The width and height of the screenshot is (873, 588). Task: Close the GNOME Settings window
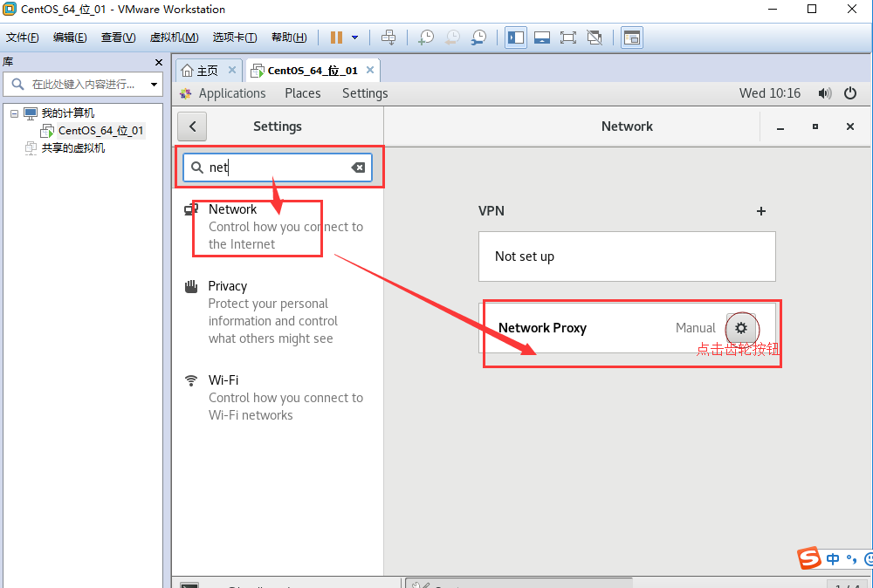coord(850,126)
